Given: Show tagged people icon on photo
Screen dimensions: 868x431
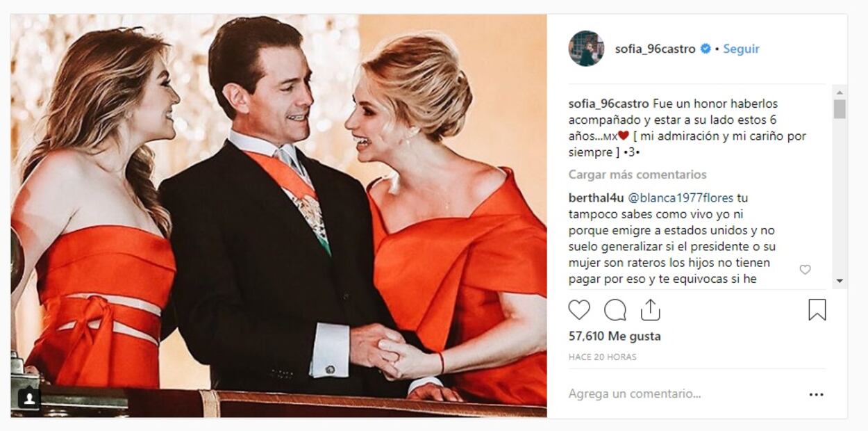Looking at the screenshot, I should pos(29,398).
